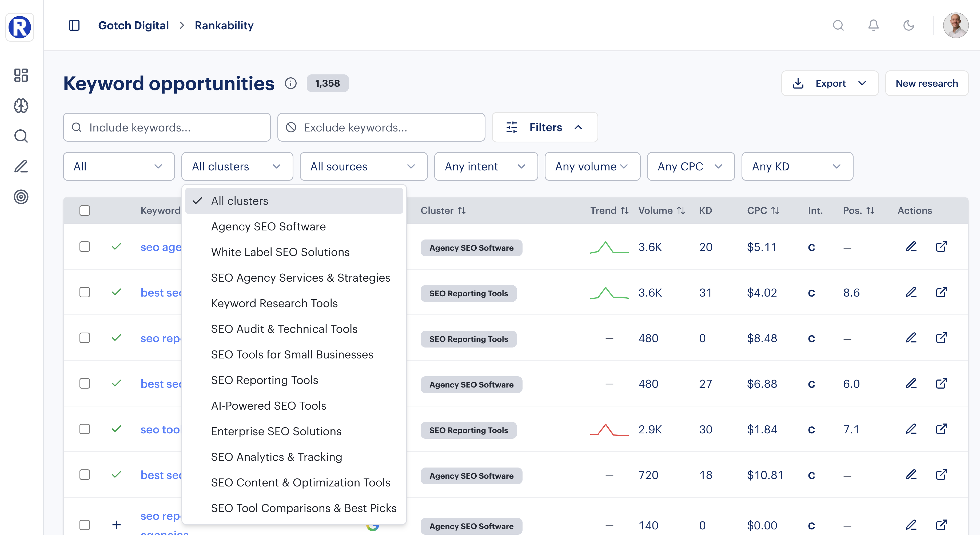This screenshot has height=535, width=980.
Task: Expand the All sources dropdown
Action: [363, 166]
